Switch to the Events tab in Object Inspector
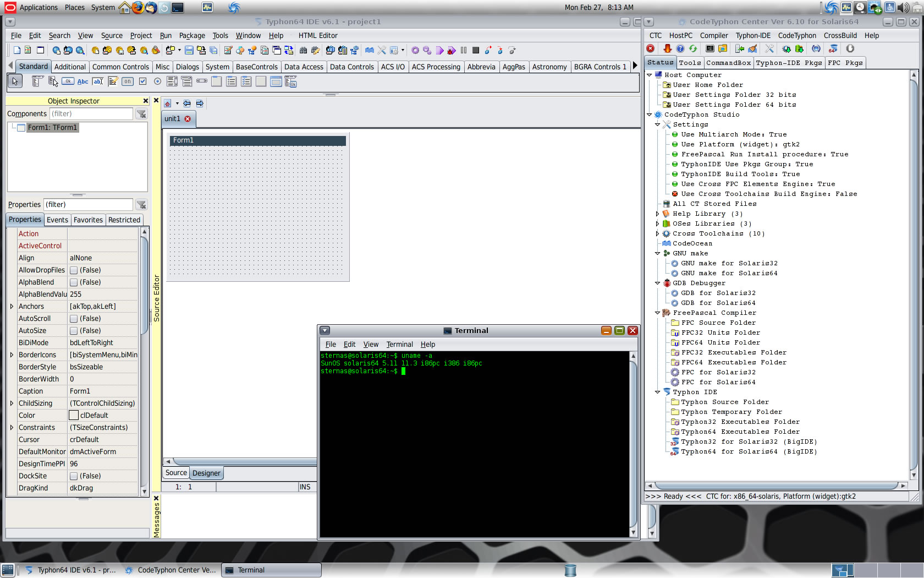Viewport: 924px width, 578px height. click(57, 220)
